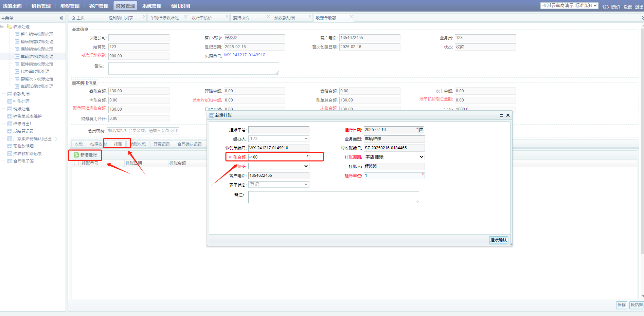Open the 账类 dropdown in dialog
The height and width of the screenshot is (316, 644).
(x=279, y=166)
